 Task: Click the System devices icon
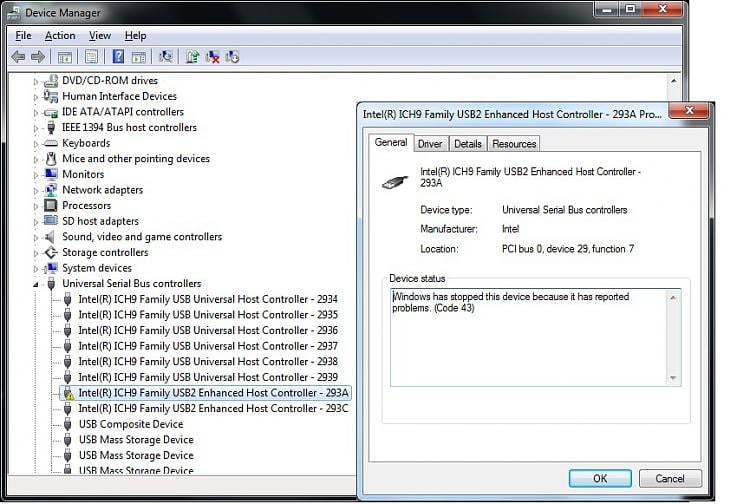click(x=51, y=268)
